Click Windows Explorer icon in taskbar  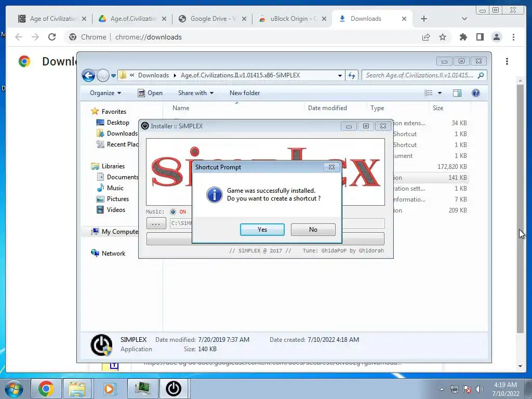click(77, 389)
